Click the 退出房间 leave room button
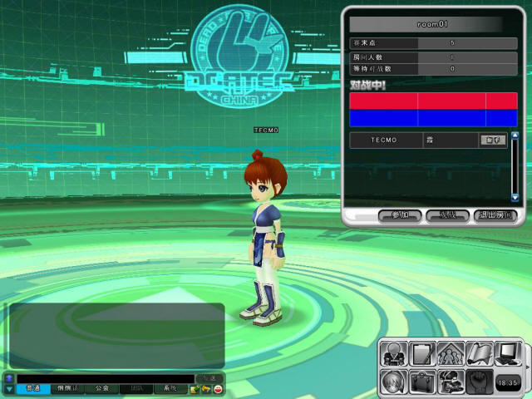 [495, 215]
